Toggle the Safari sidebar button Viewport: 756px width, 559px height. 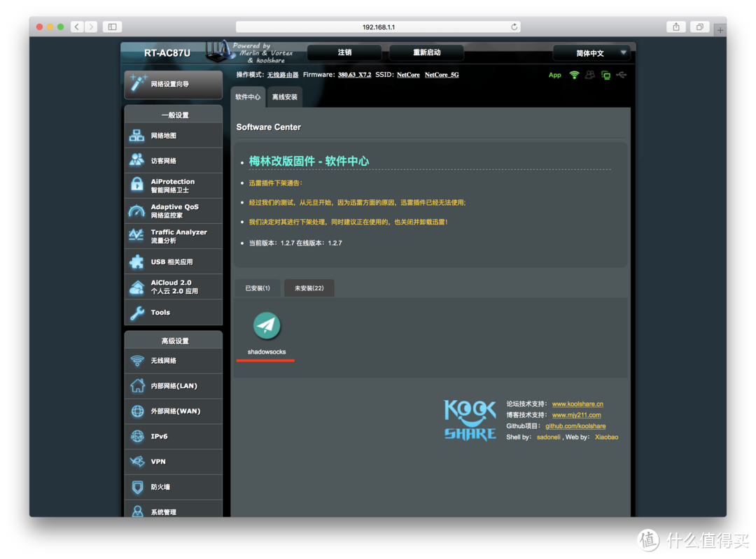(112, 27)
